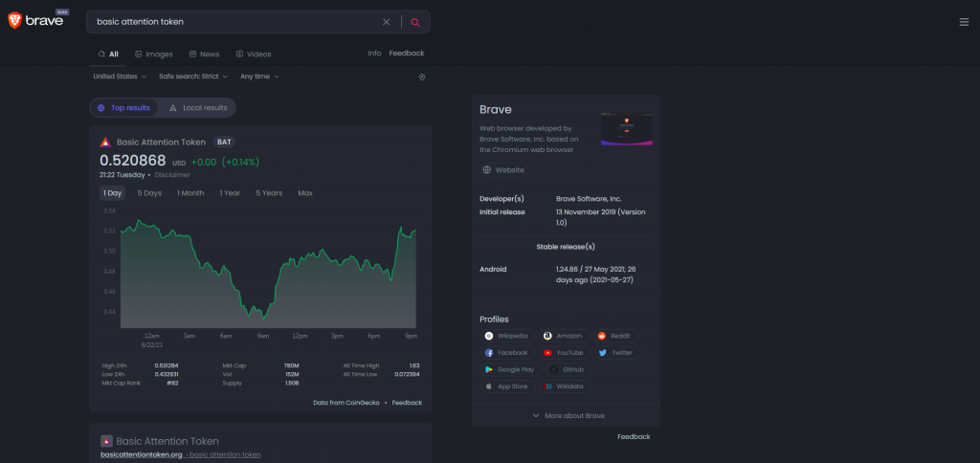The width and height of the screenshot is (980, 463).
Task: Open the Reddit profile link
Action: pyautogui.click(x=615, y=337)
